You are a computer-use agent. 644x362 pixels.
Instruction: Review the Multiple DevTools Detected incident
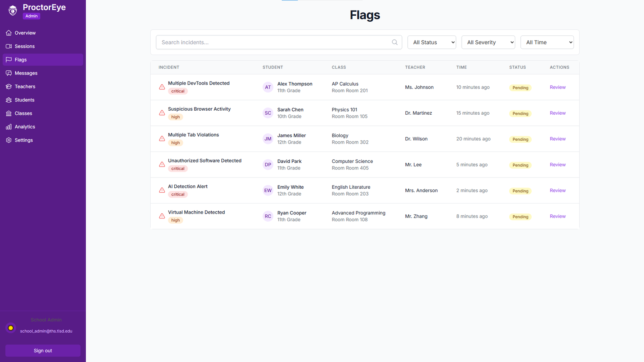tap(557, 87)
